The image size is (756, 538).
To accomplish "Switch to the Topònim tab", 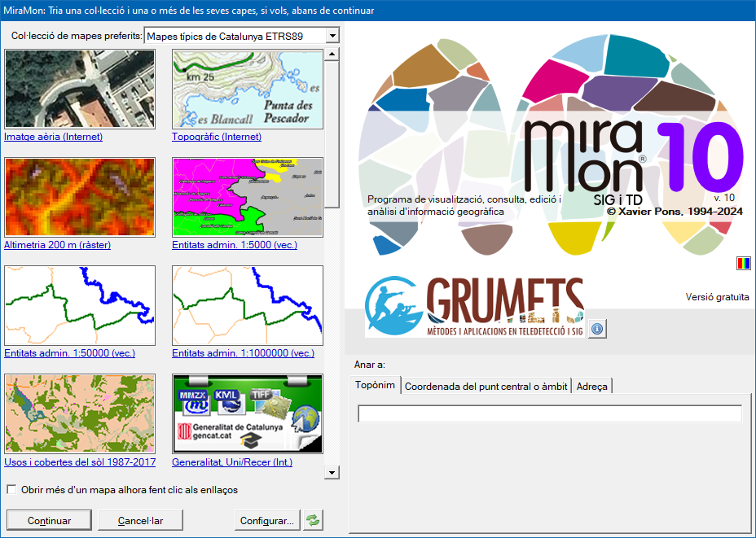I will pos(375,385).
